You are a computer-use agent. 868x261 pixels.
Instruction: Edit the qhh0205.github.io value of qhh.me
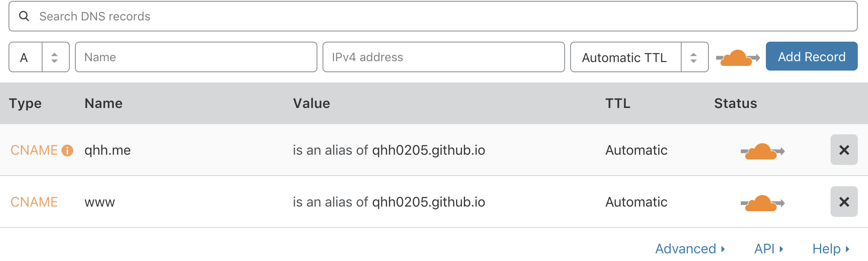[x=428, y=150]
